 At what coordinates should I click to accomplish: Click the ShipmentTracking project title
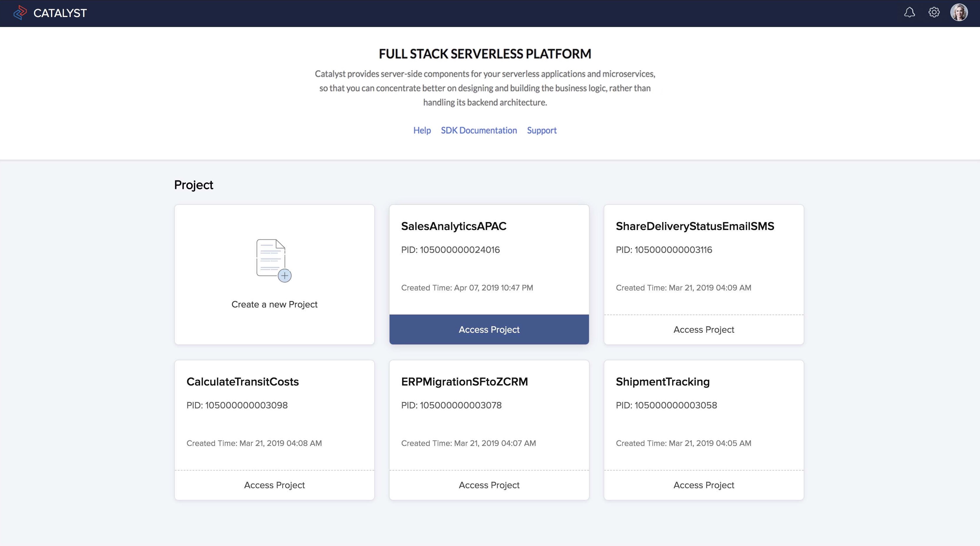coord(662,382)
